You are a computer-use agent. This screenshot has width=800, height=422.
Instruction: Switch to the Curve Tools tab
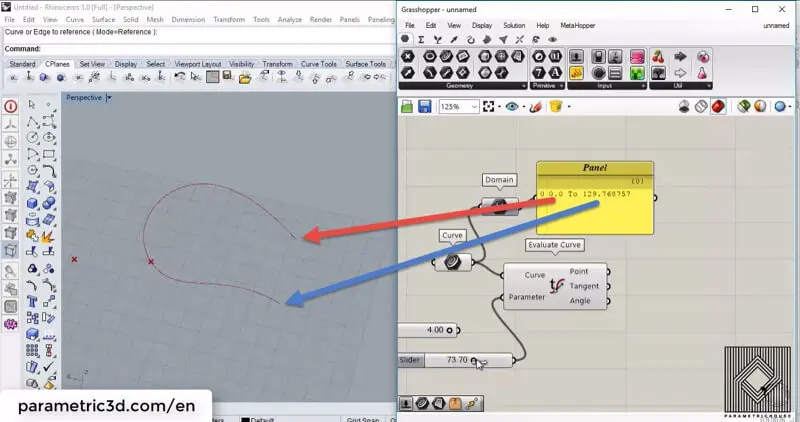point(321,64)
